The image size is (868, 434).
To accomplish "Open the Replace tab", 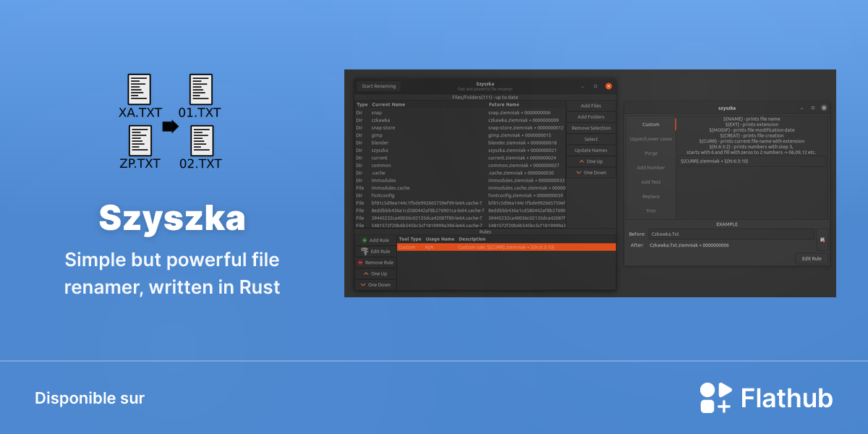I will 650,196.
